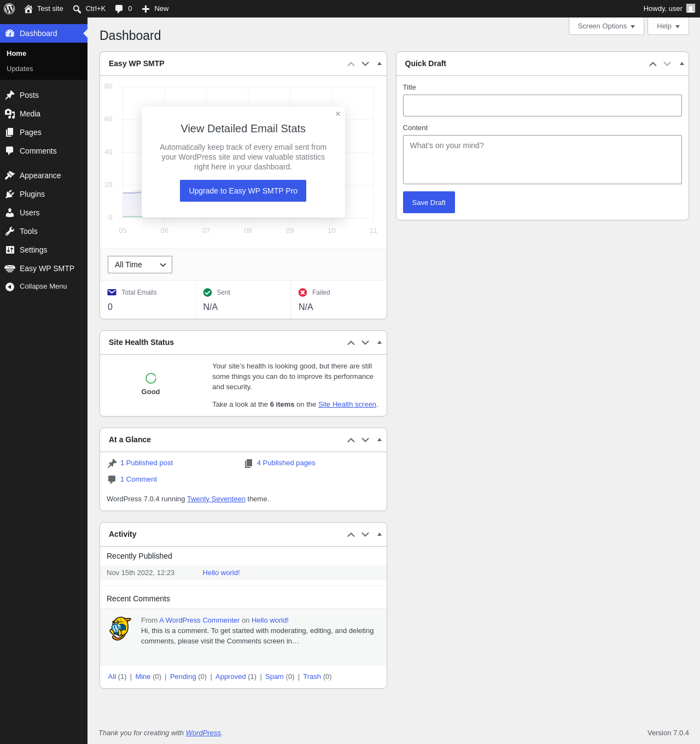The image size is (700, 744).
Task: Open the Settings menu
Action: click(44, 250)
